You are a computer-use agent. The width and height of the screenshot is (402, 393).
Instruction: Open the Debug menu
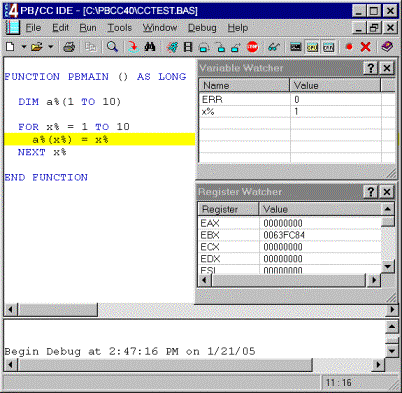[x=202, y=28]
